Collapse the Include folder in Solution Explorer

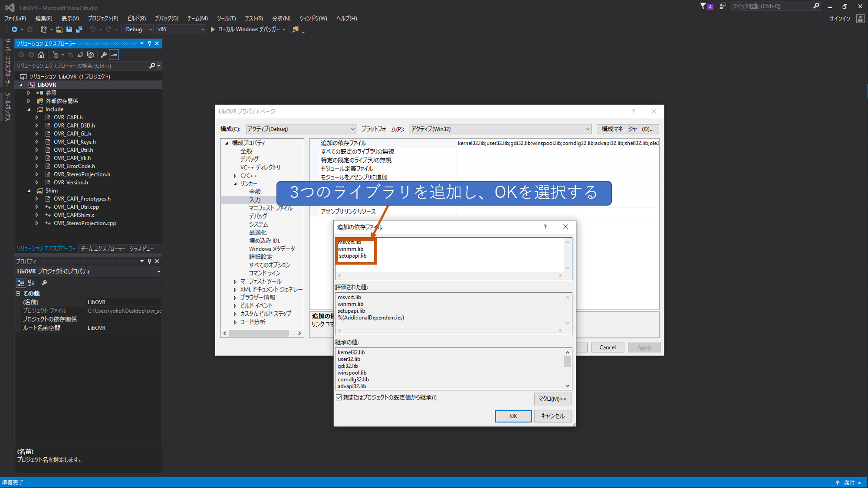pos(29,109)
